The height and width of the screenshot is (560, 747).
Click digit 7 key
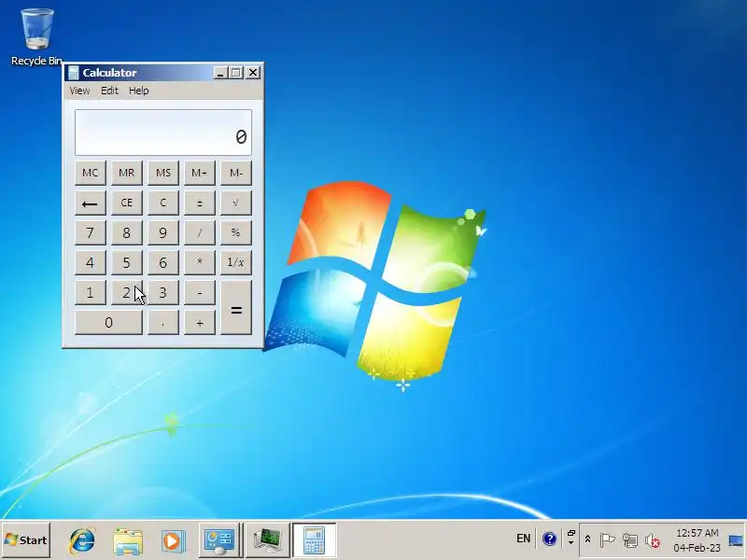[90, 232]
